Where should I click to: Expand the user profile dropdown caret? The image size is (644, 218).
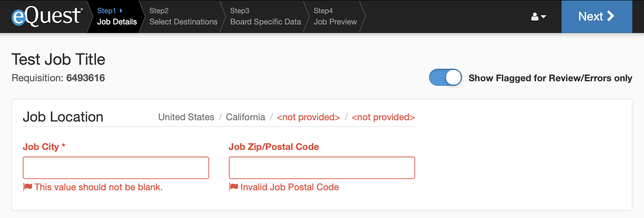[x=543, y=17]
